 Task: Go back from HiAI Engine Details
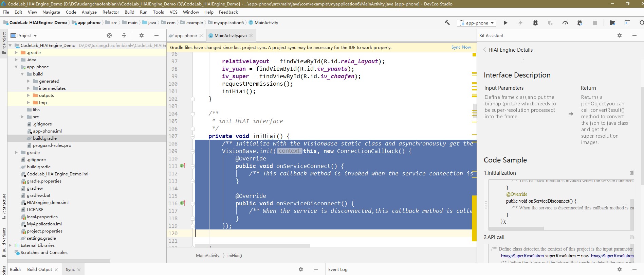click(x=485, y=50)
